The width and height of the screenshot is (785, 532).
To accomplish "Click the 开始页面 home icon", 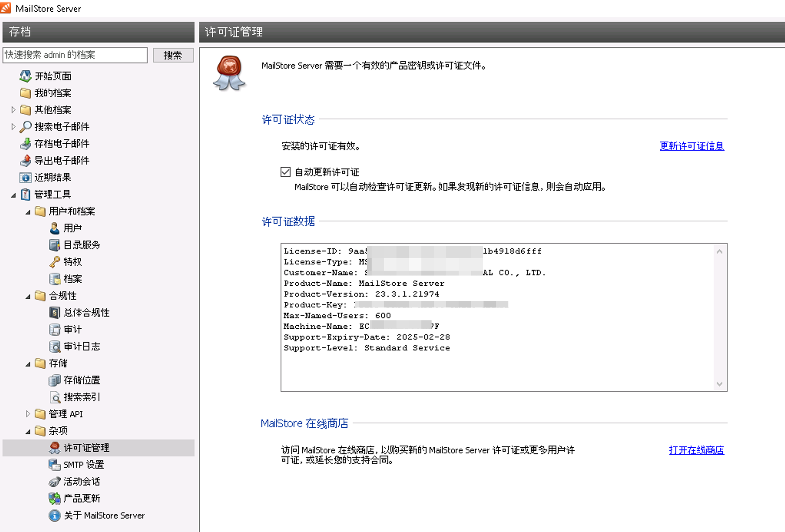I will [x=25, y=76].
